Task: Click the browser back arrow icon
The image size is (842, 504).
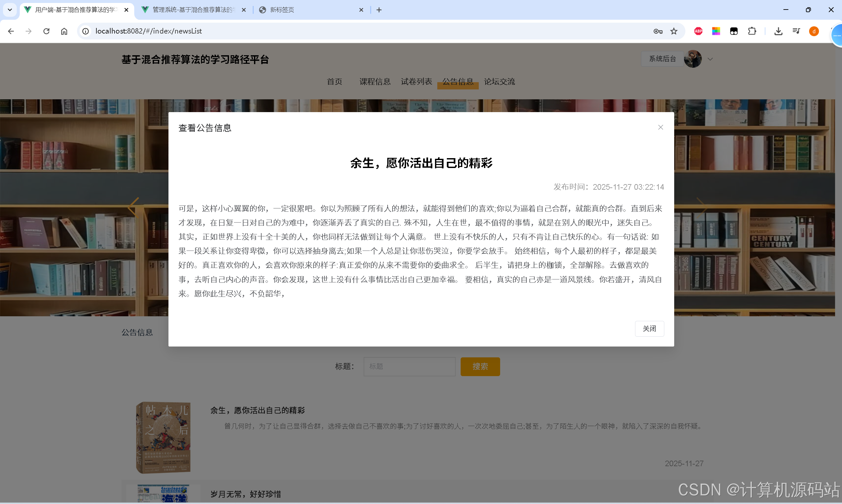Action: (x=11, y=31)
